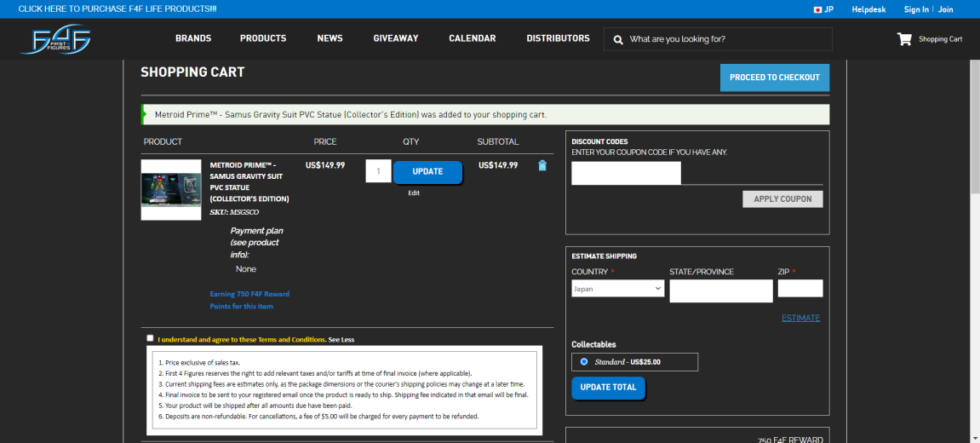Click the US$149.99 subtotal value
980x443 pixels.
click(498, 165)
